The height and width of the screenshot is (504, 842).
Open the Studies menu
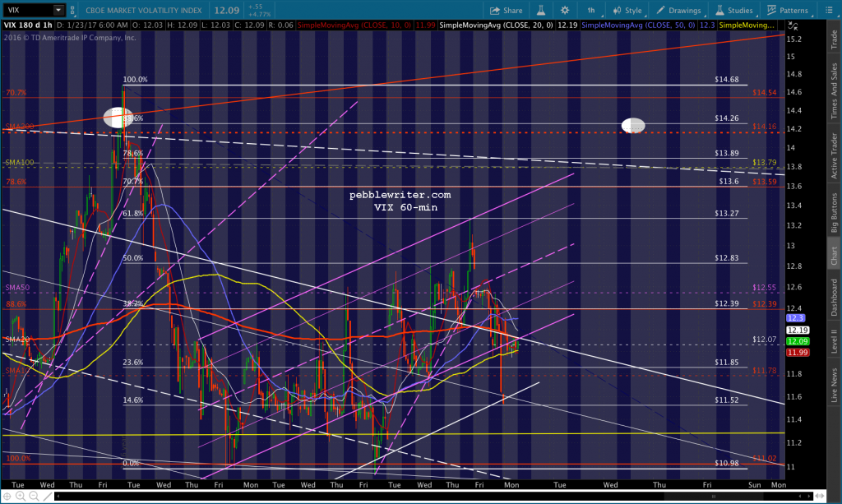tap(733, 10)
